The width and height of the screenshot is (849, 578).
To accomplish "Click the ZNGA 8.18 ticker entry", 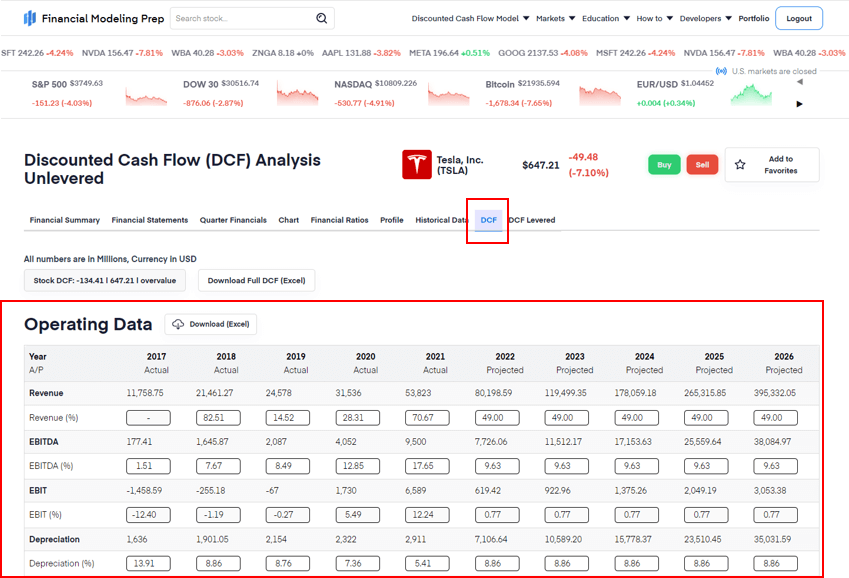I will coord(283,53).
